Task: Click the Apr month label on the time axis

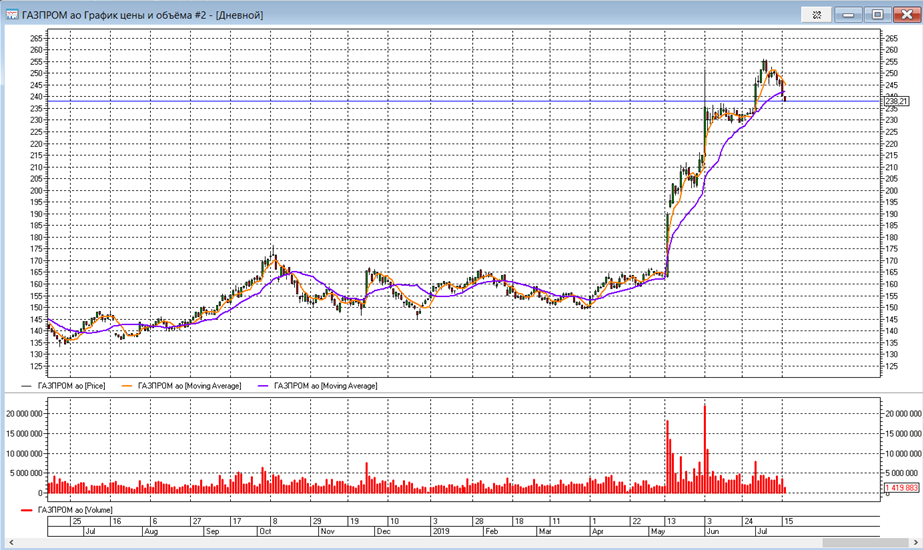Action: click(x=597, y=531)
